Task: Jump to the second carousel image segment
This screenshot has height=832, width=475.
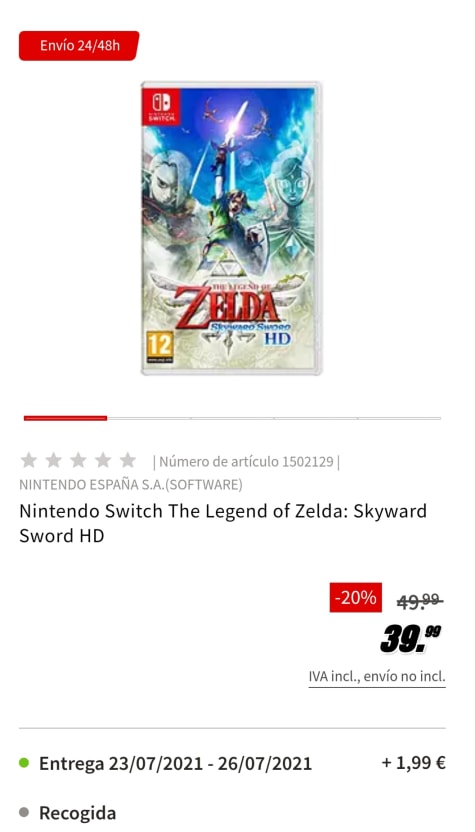Action: (x=149, y=418)
